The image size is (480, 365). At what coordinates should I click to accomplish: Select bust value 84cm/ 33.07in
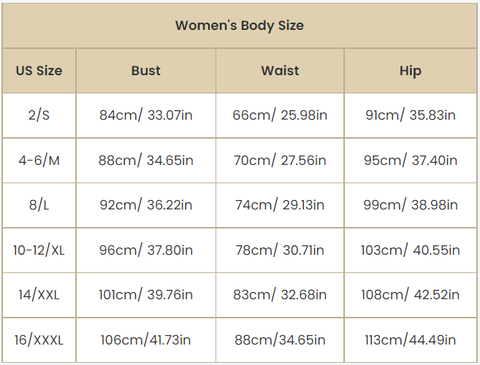tap(146, 115)
